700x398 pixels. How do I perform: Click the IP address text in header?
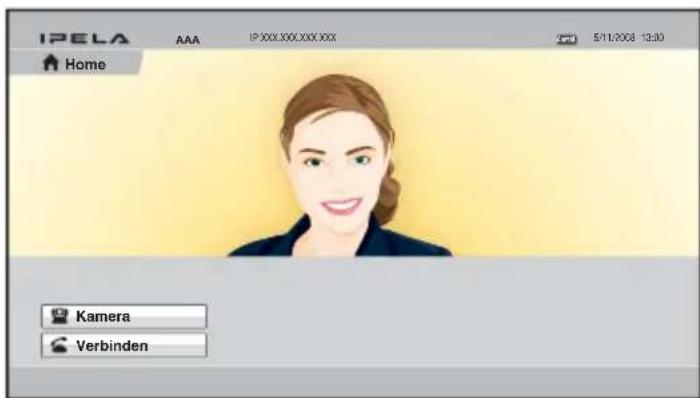[x=293, y=38]
